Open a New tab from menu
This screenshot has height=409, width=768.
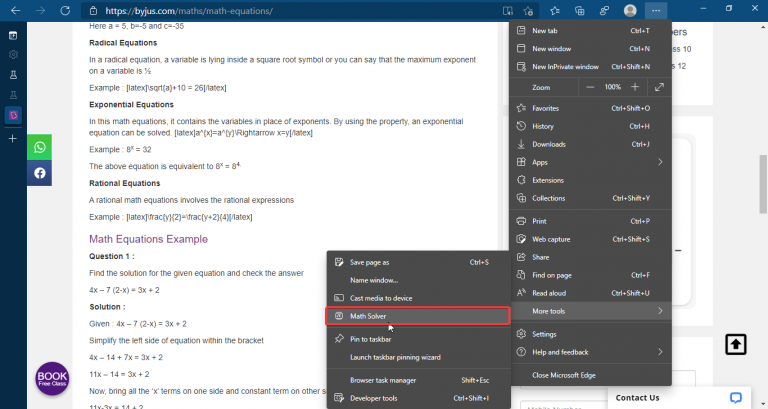coord(590,30)
